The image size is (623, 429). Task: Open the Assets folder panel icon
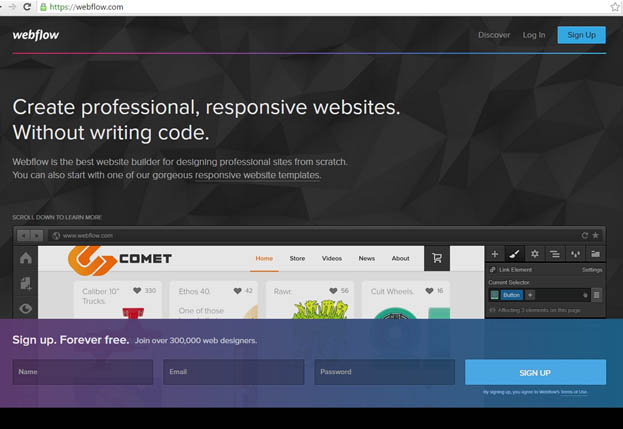[x=596, y=254]
